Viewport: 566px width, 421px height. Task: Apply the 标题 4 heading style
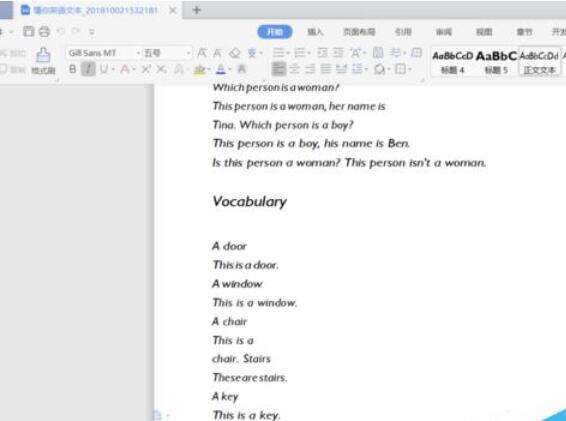(x=452, y=62)
